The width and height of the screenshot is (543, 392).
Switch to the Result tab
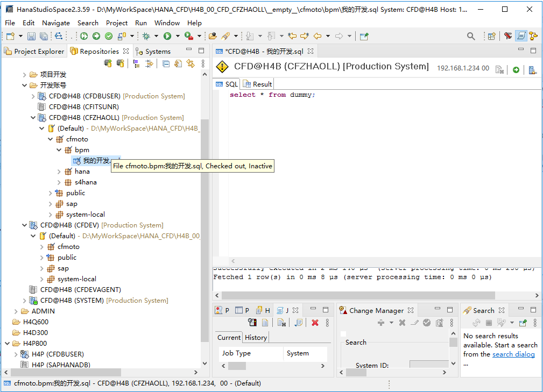[258, 84]
